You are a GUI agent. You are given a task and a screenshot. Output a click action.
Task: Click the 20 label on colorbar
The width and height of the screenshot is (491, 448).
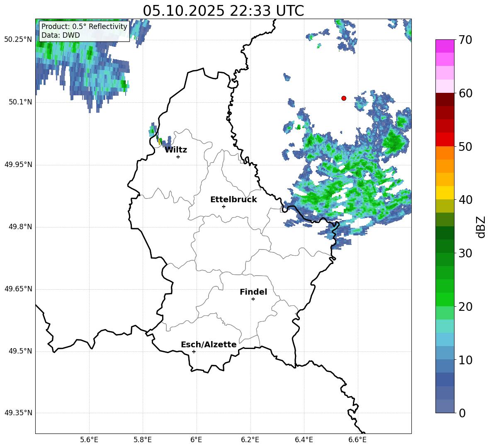click(x=465, y=307)
